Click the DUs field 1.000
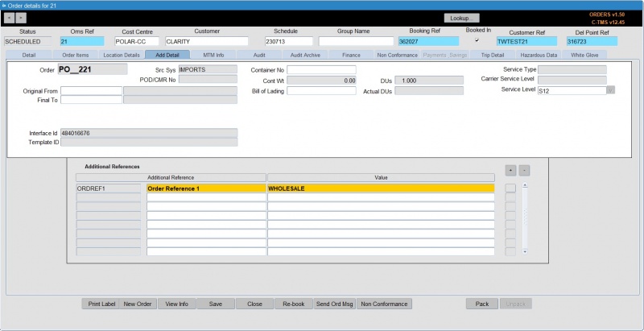This screenshot has width=644, height=331. [429, 81]
